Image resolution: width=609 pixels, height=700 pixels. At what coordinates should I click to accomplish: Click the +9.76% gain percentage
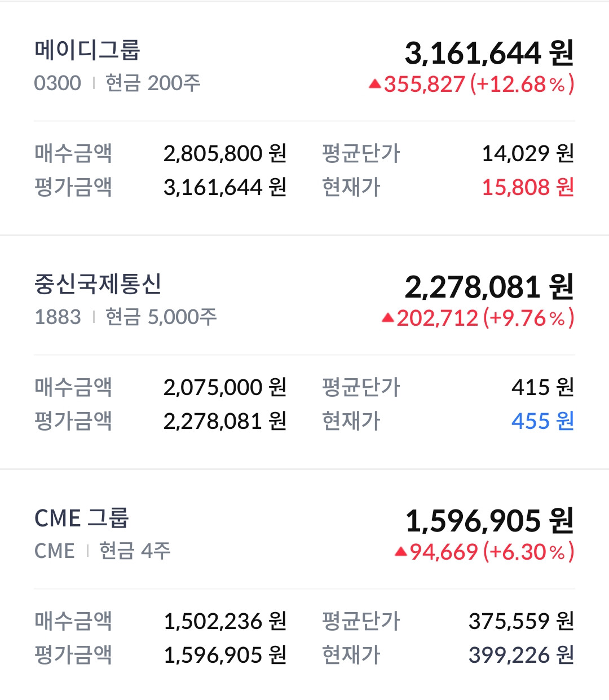[528, 318]
